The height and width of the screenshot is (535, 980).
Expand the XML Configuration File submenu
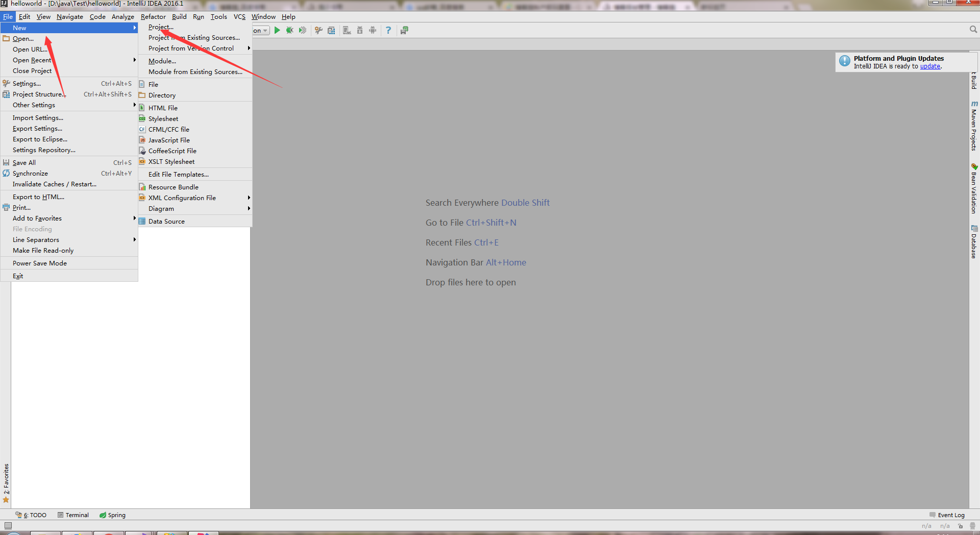[x=195, y=198]
